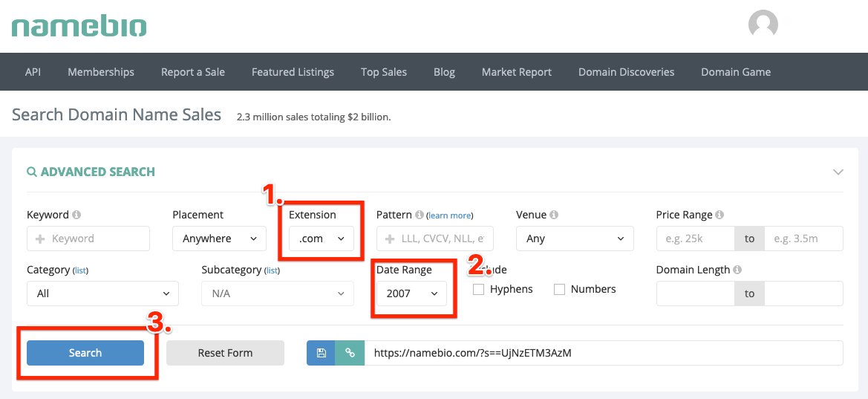Check the Numbers exclude checkbox
Image resolution: width=868 pixels, height=399 pixels.
click(560, 289)
